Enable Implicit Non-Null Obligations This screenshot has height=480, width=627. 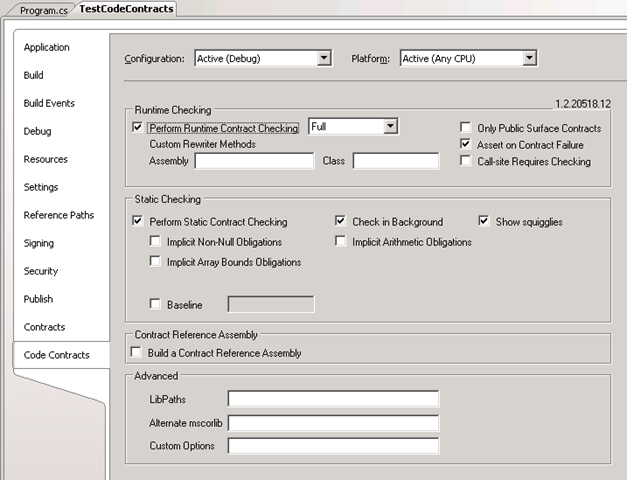click(155, 241)
